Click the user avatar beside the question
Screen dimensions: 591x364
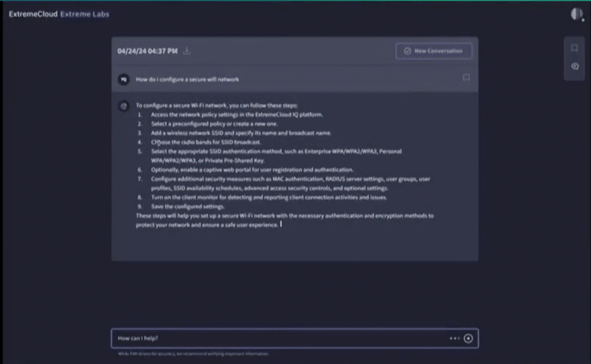click(122, 79)
